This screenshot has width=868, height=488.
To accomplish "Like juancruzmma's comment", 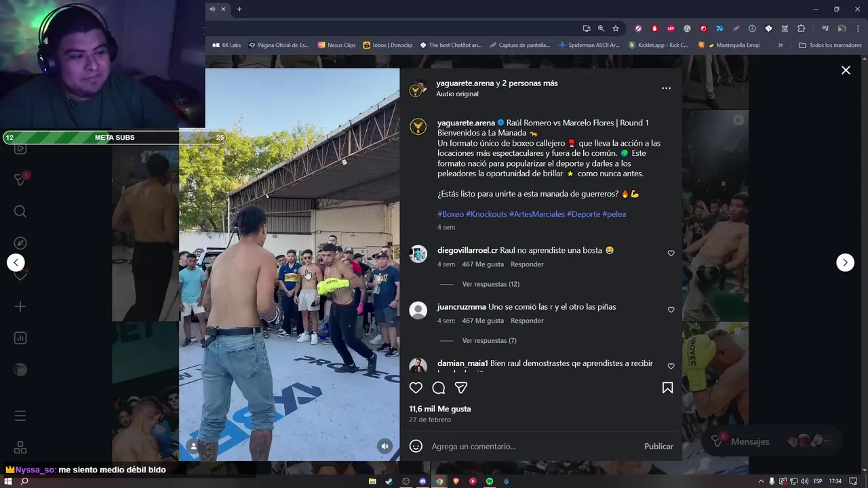I will point(671,310).
